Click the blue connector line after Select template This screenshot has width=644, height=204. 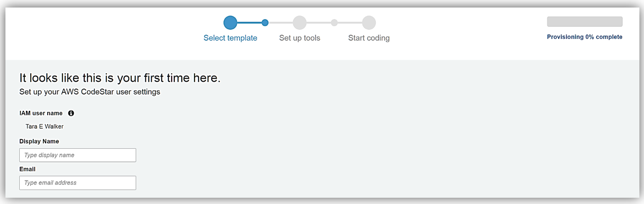click(249, 23)
